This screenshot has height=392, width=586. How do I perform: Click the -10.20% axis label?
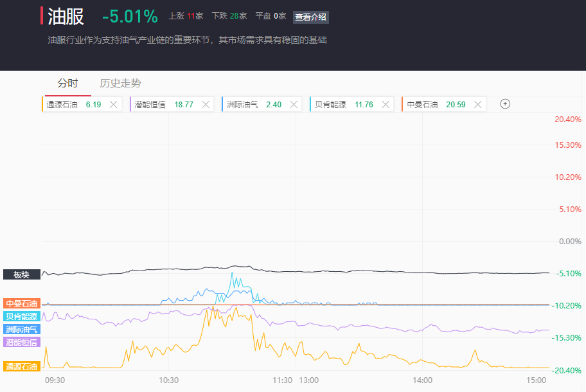pos(567,306)
